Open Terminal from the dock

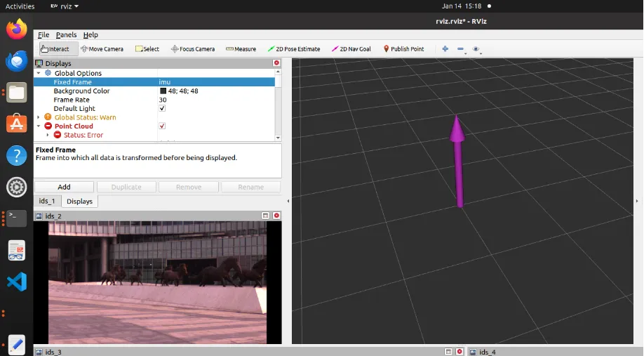tap(16, 218)
